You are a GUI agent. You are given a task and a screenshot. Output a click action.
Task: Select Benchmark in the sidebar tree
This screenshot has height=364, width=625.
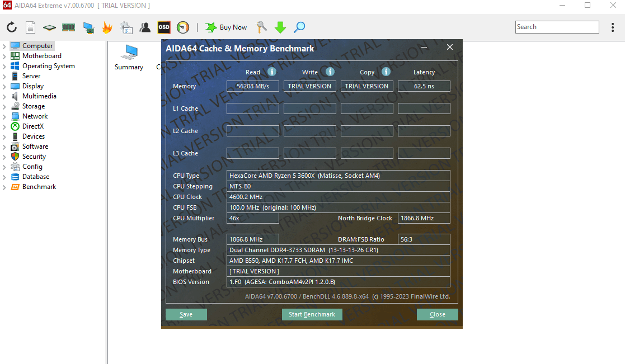tap(39, 187)
